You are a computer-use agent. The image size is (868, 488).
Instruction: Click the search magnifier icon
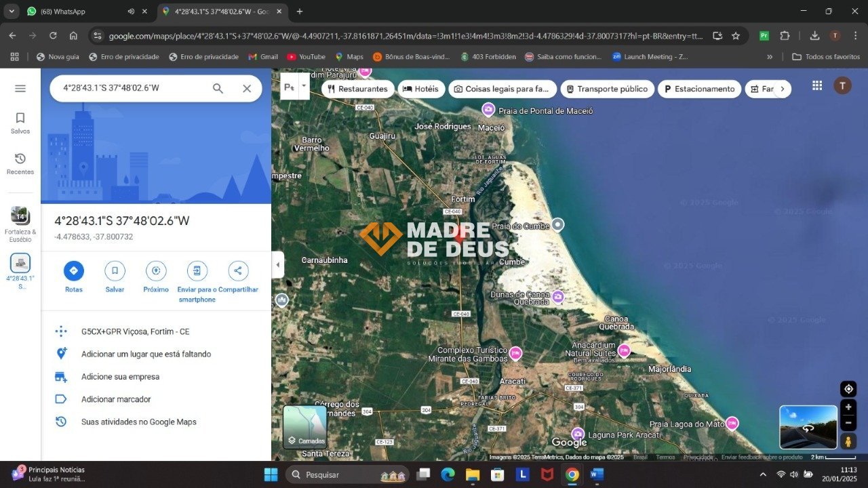click(218, 89)
